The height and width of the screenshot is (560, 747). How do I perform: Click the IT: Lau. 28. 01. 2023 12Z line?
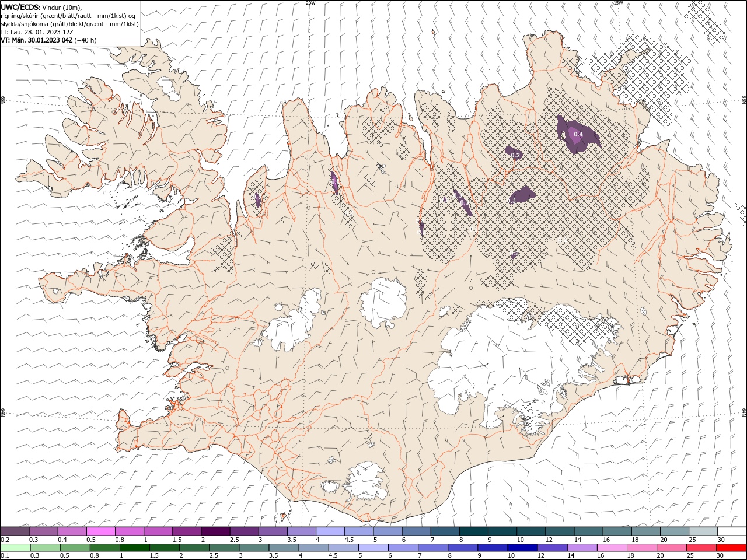click(36, 32)
